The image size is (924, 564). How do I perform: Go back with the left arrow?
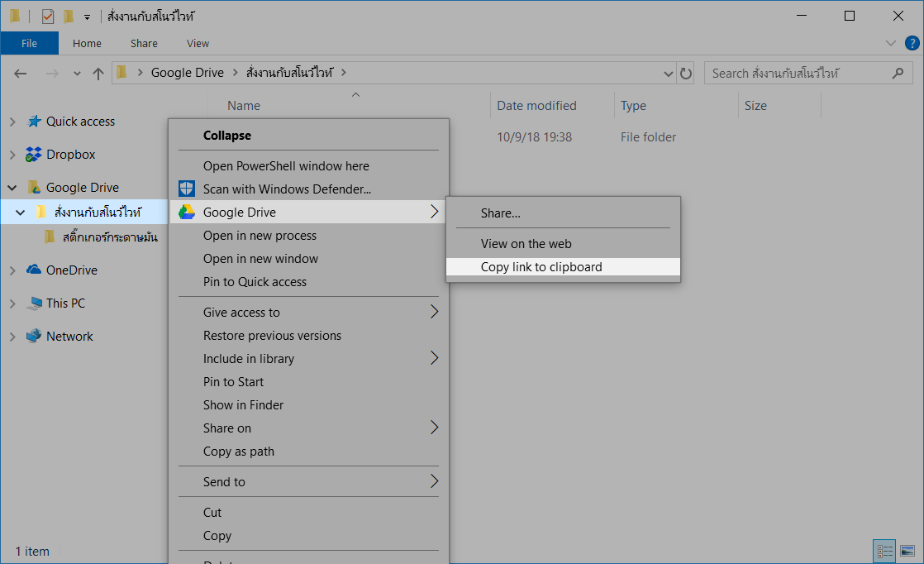(21, 73)
